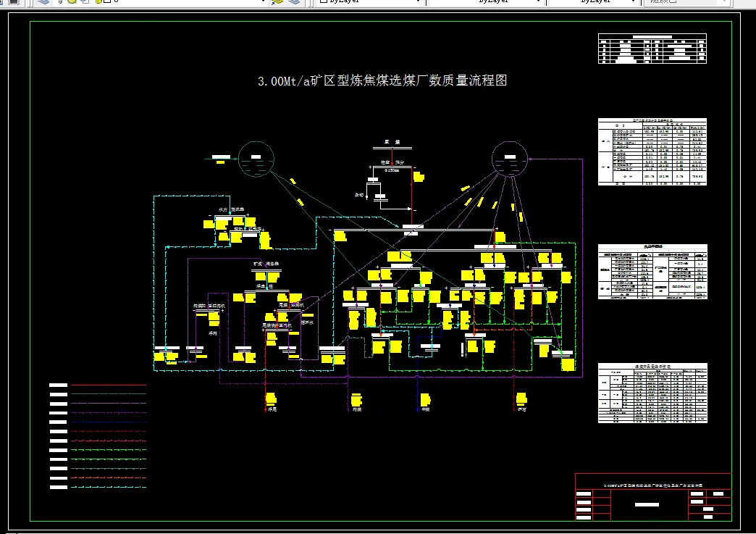Click the 水力旋流器 label in the diagram
The width and height of the screenshot is (756, 534).
[231, 210]
